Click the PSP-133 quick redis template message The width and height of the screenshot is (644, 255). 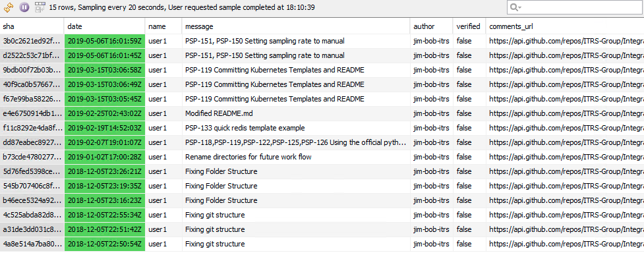(x=245, y=128)
